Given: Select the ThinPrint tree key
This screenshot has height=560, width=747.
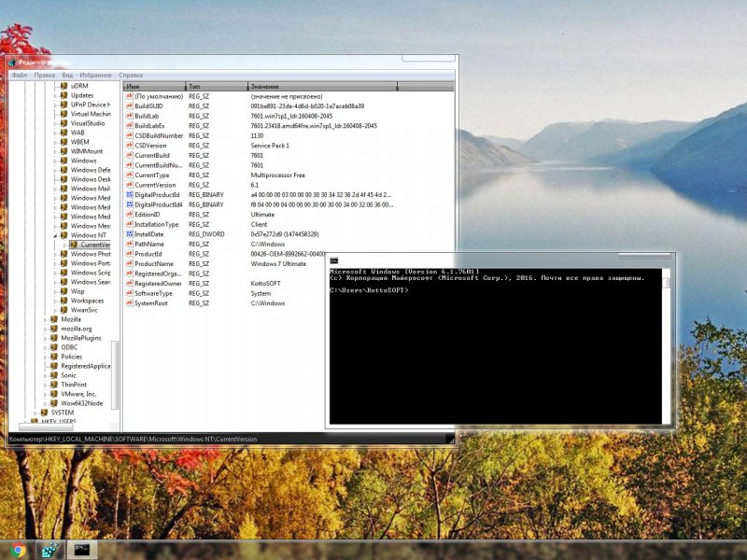Looking at the screenshot, I should (74, 385).
